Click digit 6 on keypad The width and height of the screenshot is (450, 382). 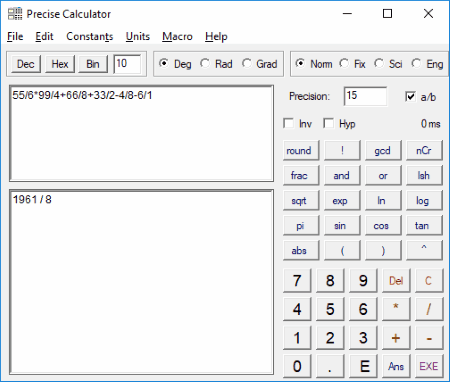pyautogui.click(x=363, y=310)
